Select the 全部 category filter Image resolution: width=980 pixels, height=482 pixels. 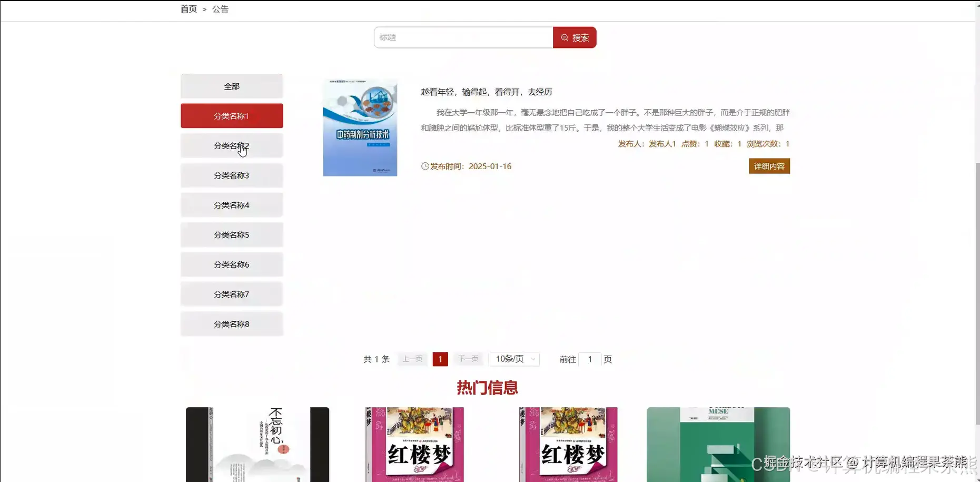231,85
